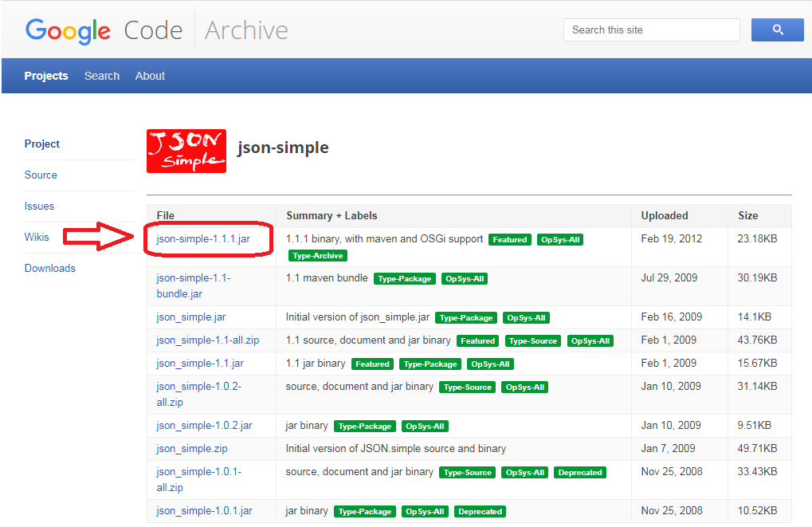Click the Code Archive header text
This screenshot has height=527, width=812.
206,30
